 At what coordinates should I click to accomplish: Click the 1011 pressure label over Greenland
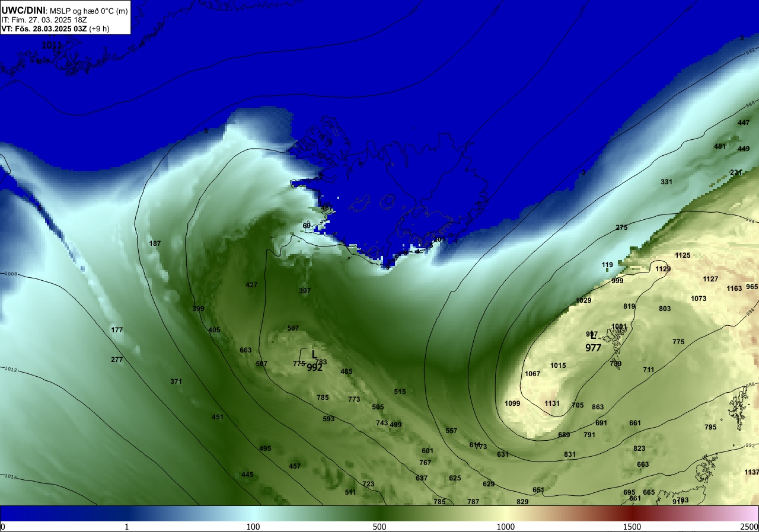click(x=52, y=45)
